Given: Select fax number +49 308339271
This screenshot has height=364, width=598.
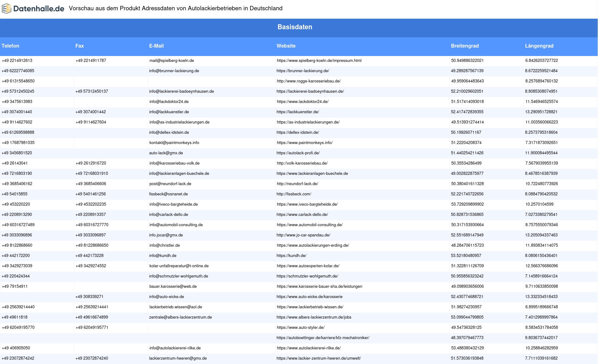Looking at the screenshot, I should tap(89, 297).
